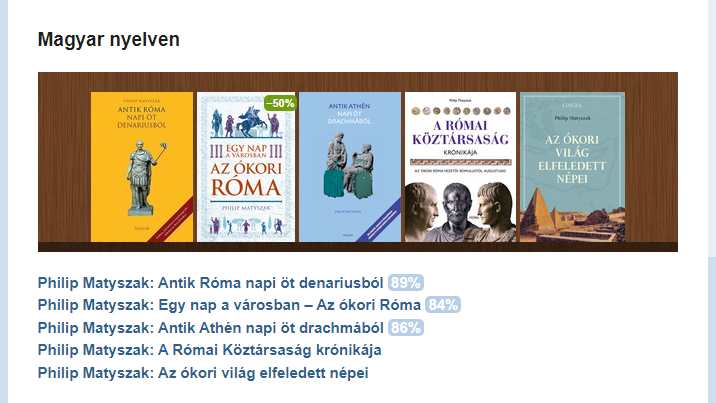This screenshot has height=403, width=716.
Task: Go to A Római Köztársaság krónikája link
Action: tap(209, 351)
